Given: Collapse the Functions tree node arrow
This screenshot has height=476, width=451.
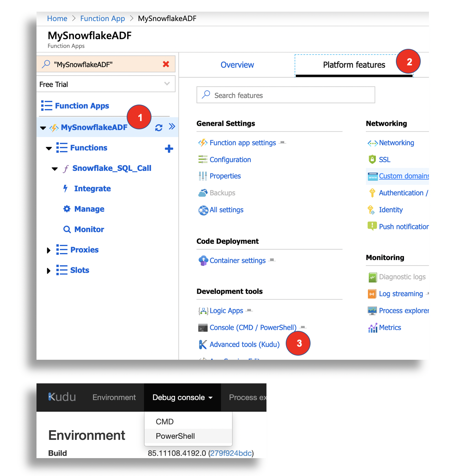Looking at the screenshot, I should [49, 148].
